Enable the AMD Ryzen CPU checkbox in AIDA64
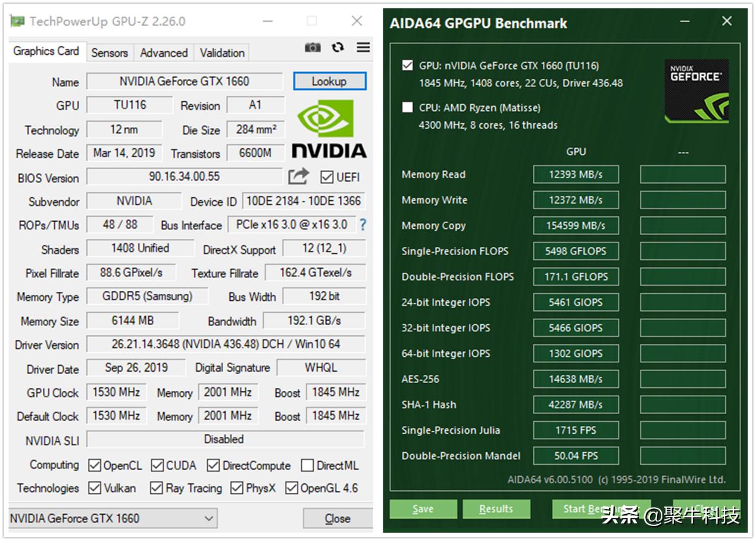This screenshot has width=756, height=541. tap(407, 108)
